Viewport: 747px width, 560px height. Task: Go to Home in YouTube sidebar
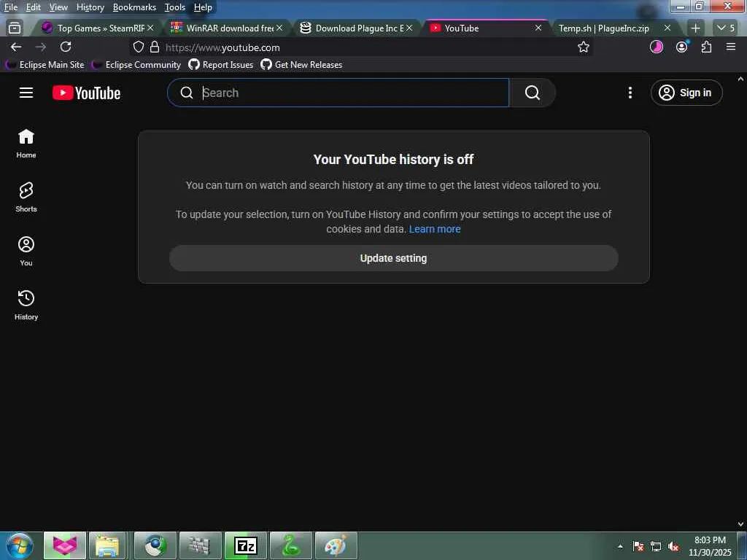tap(26, 144)
